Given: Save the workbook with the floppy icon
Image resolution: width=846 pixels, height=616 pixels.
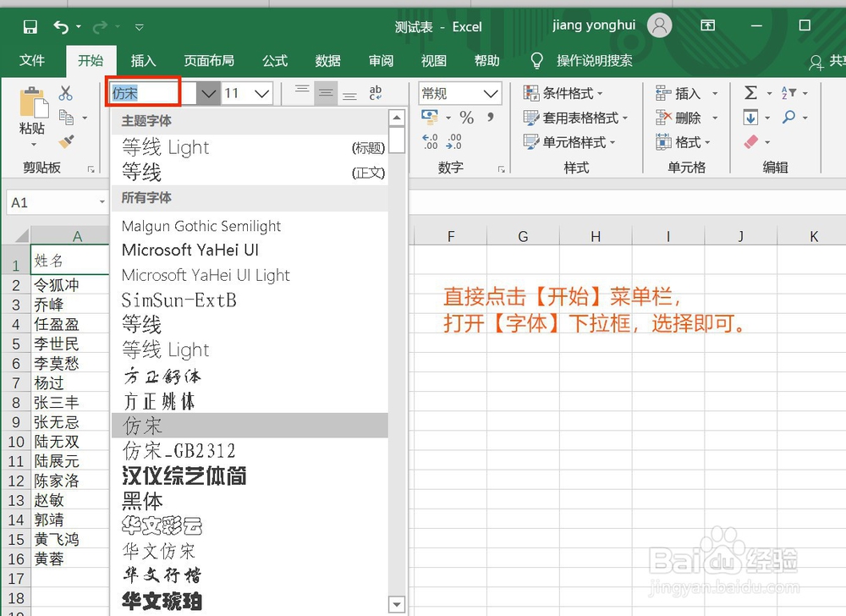Looking at the screenshot, I should pos(30,26).
